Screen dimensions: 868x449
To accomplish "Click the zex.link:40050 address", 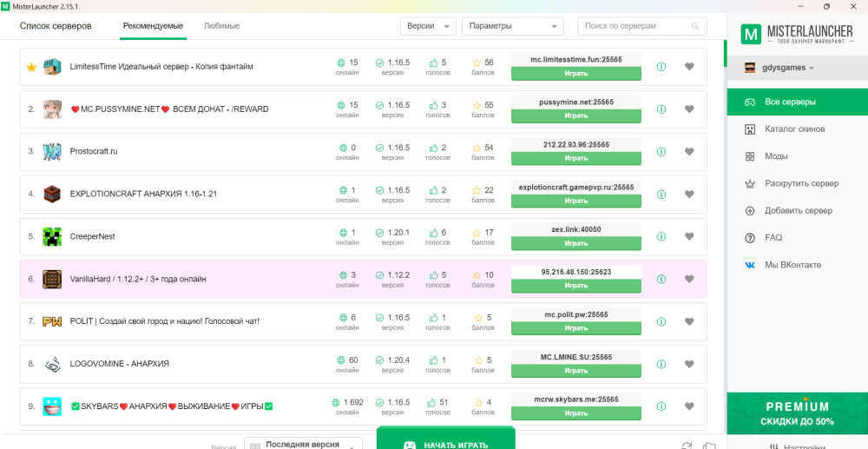I will click(576, 230).
